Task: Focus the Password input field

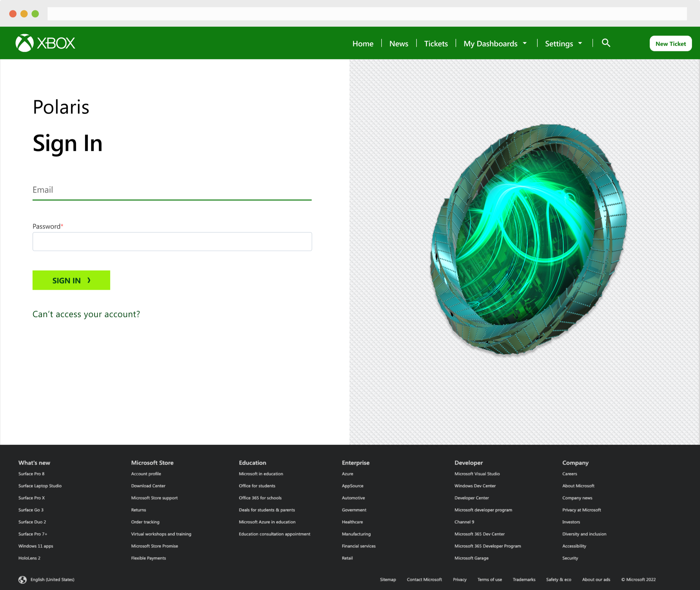Action: 172,241
